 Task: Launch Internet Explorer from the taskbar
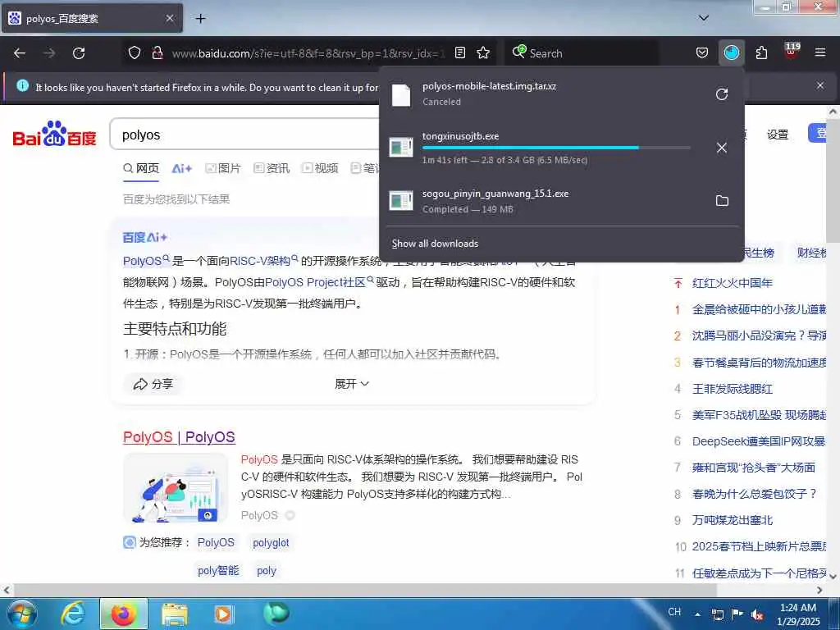pos(73,614)
